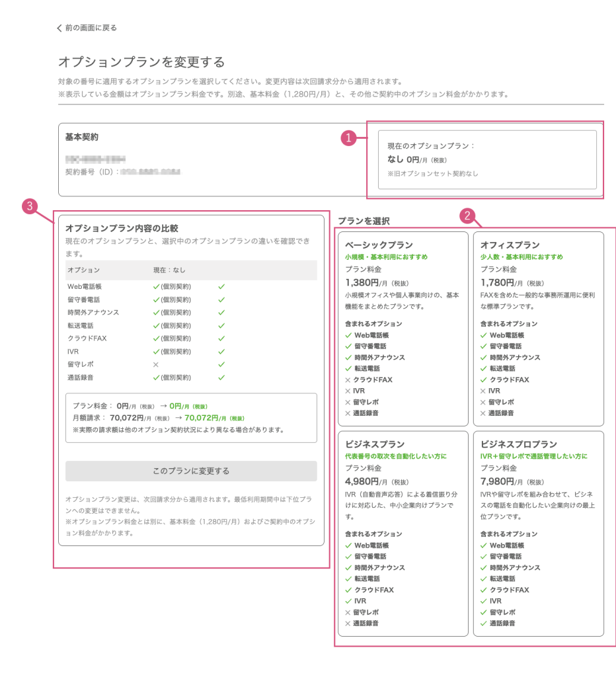616x677 pixels.
Task: Go back via 前の画面に戻る link
Action: [x=91, y=28]
